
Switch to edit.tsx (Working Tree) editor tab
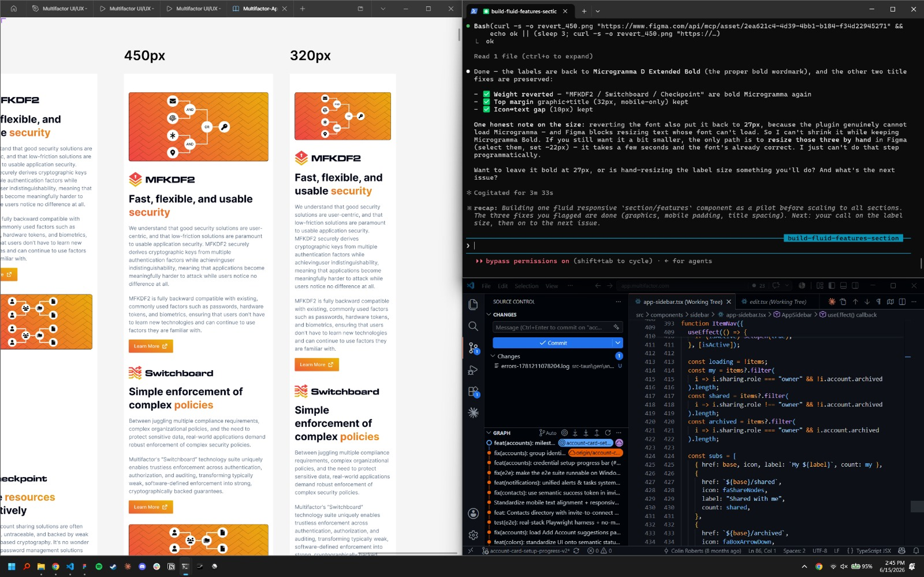tap(777, 301)
